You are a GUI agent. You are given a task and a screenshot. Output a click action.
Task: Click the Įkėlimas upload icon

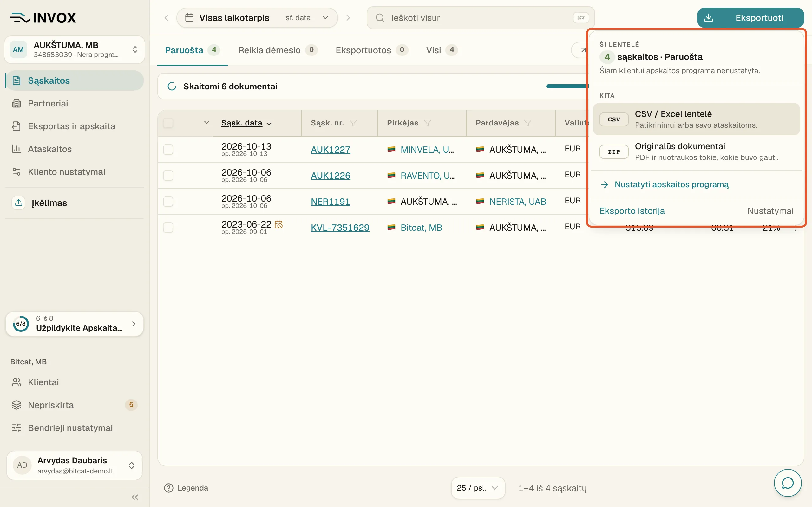point(19,202)
